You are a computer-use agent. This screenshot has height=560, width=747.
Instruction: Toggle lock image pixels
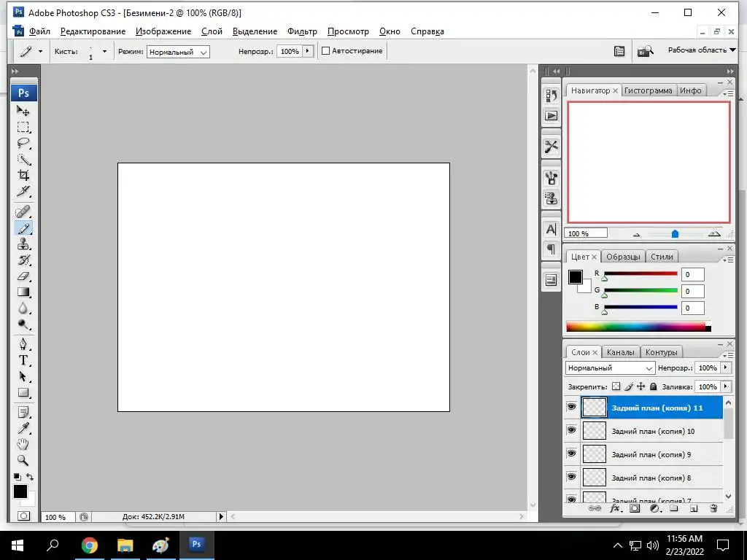[x=629, y=386]
